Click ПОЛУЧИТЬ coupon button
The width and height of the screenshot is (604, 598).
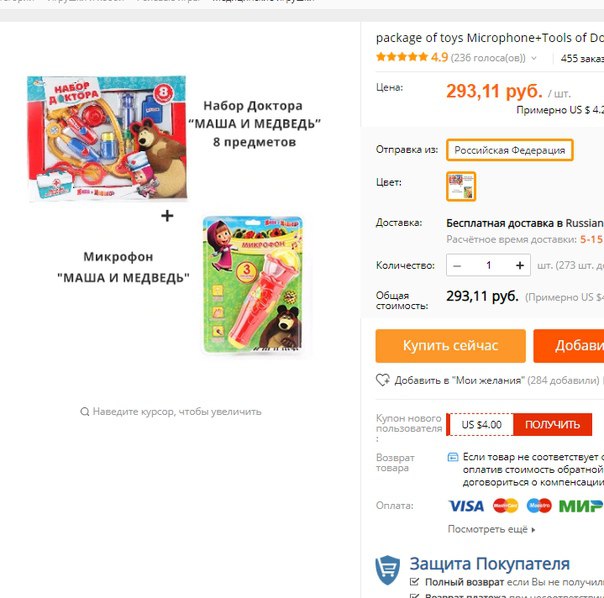552,424
